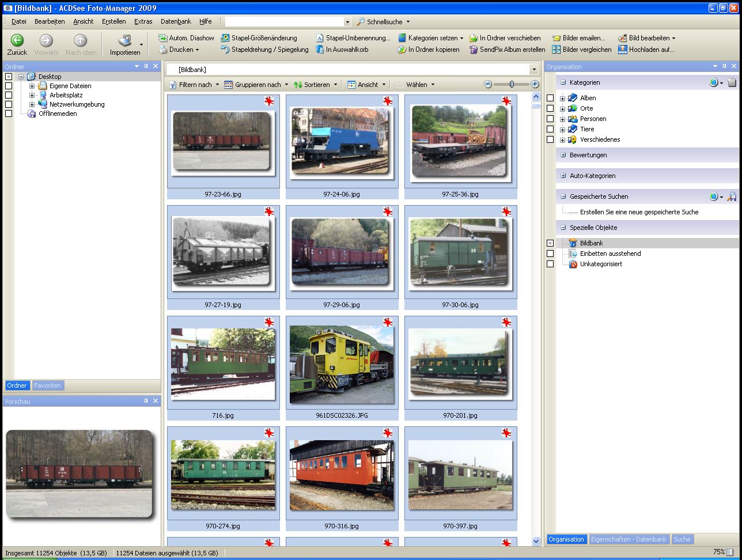
Task: Switch to the Favoriten tab
Action: 47,385
